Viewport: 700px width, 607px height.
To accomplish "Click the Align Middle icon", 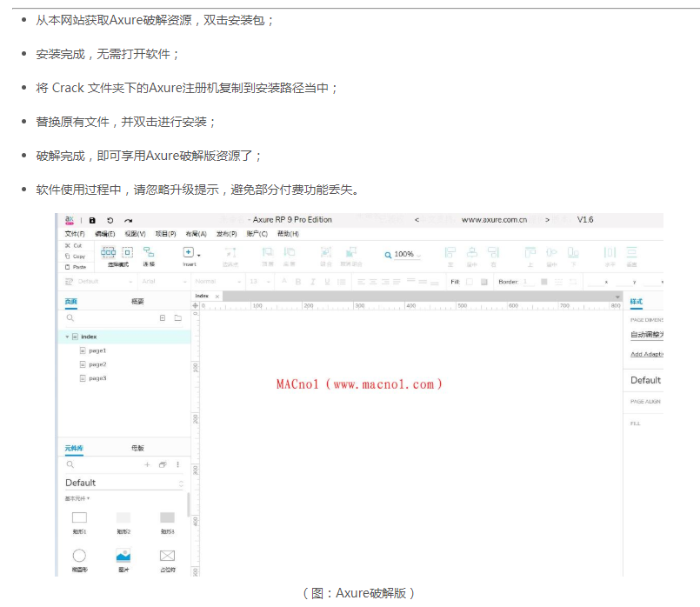I will 552,252.
